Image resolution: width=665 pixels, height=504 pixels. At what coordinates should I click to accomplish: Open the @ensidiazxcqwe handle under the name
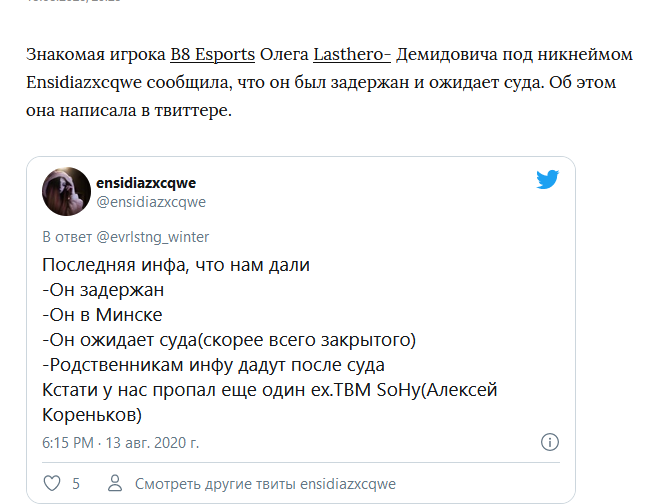pyautogui.click(x=151, y=202)
